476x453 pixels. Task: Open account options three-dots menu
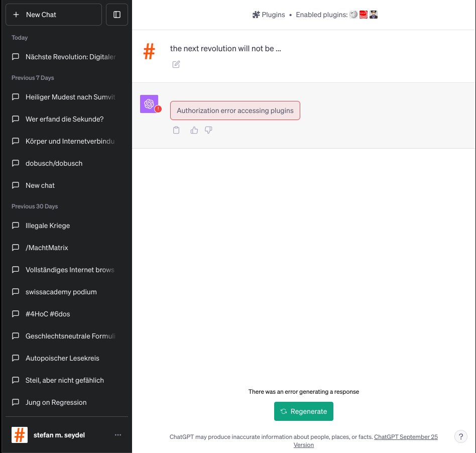tap(118, 435)
